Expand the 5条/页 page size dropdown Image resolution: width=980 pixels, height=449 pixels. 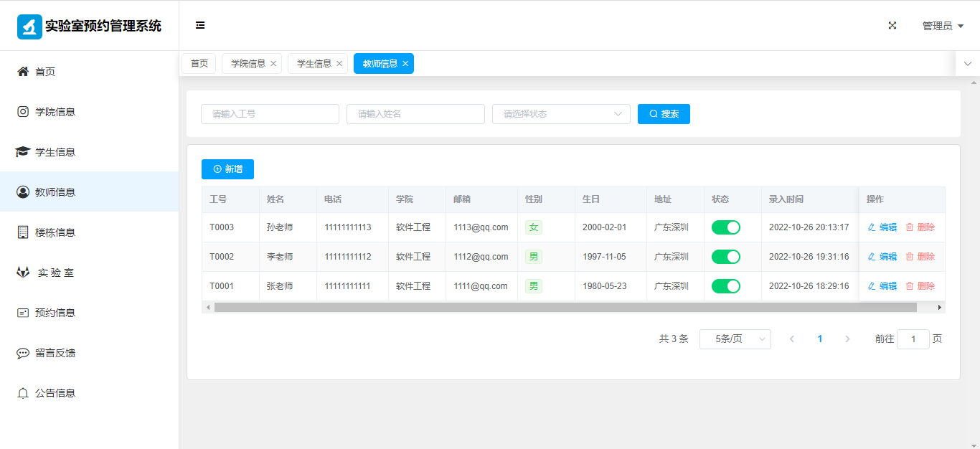coord(735,339)
